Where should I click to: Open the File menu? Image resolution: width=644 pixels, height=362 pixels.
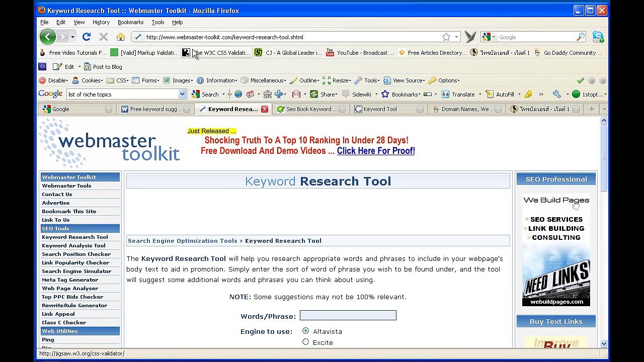(44, 22)
